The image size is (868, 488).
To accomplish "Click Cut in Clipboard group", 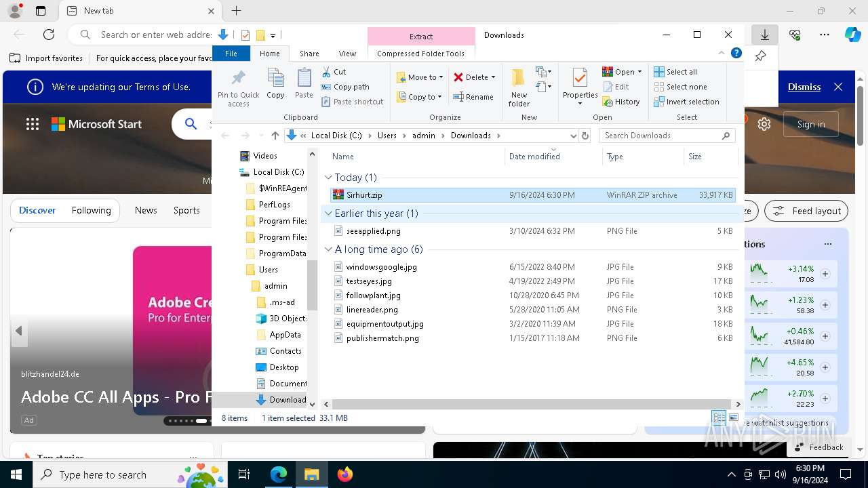I will point(334,72).
